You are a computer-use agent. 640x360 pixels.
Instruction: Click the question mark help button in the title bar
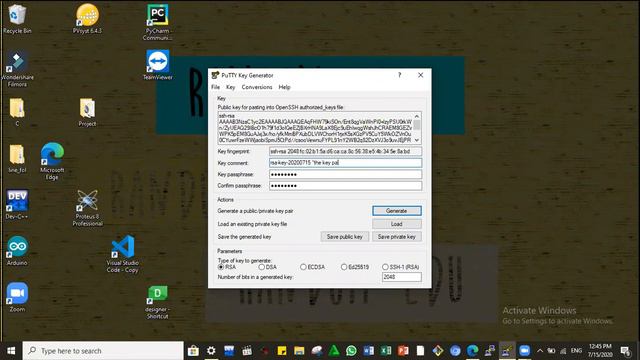coord(400,75)
